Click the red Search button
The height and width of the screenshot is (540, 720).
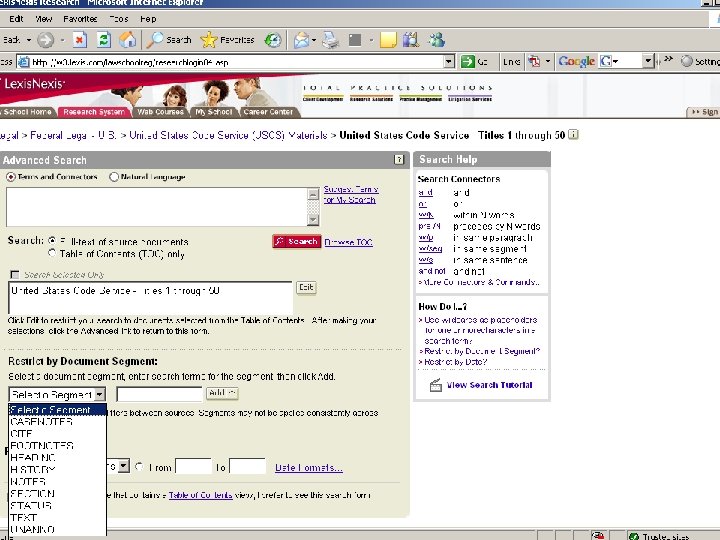click(297, 241)
